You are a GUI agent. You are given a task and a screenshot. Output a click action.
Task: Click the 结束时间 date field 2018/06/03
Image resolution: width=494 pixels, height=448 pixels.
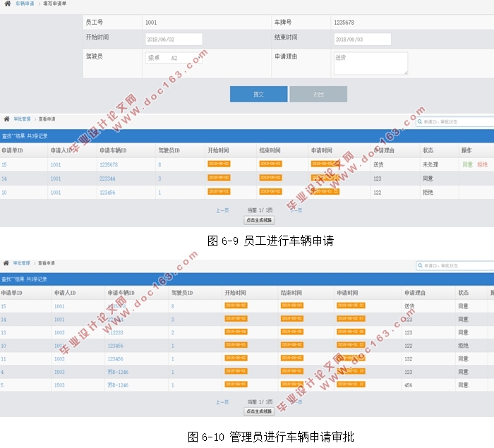click(362, 40)
